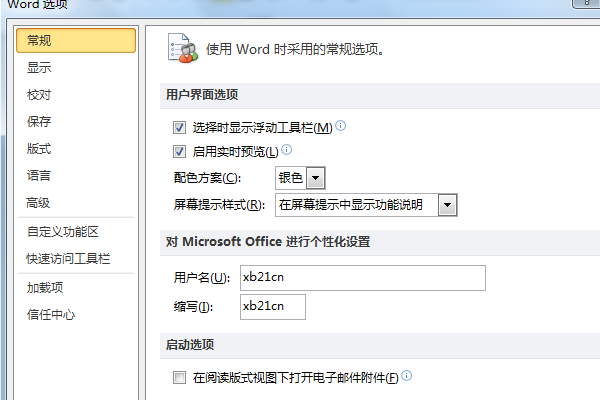Click the 屏幕提示样式(R) label
The height and width of the screenshot is (400, 600).
pyautogui.click(x=219, y=205)
